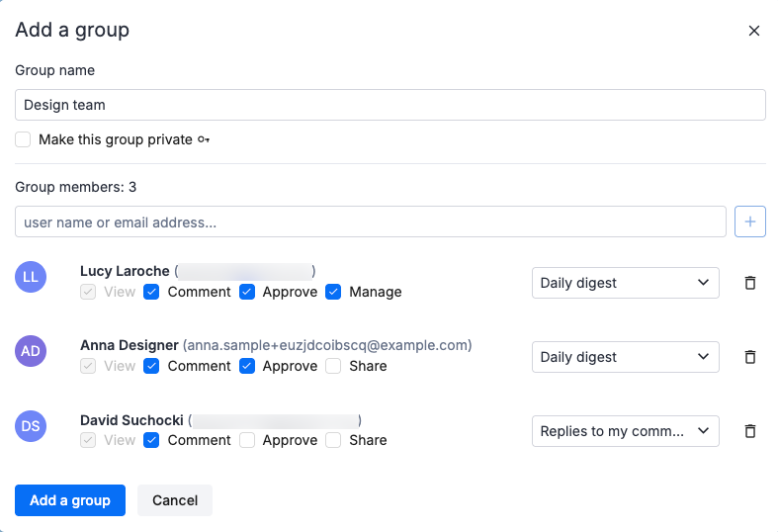Click the user name or email field
The image size is (778, 532).
point(370,222)
